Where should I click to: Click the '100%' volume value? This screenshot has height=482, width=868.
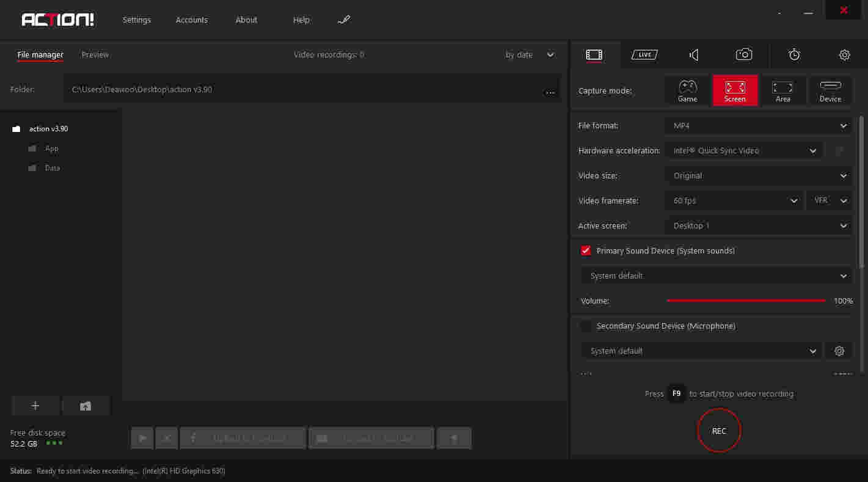843,301
